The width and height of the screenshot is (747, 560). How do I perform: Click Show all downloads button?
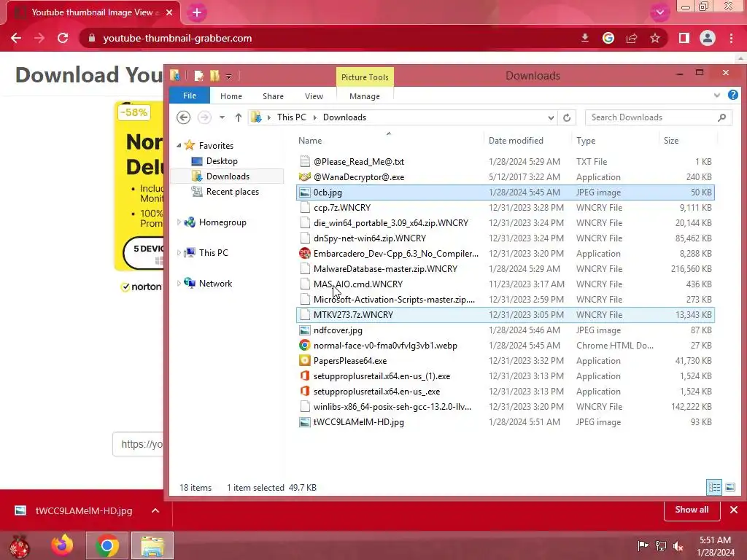[x=692, y=510]
